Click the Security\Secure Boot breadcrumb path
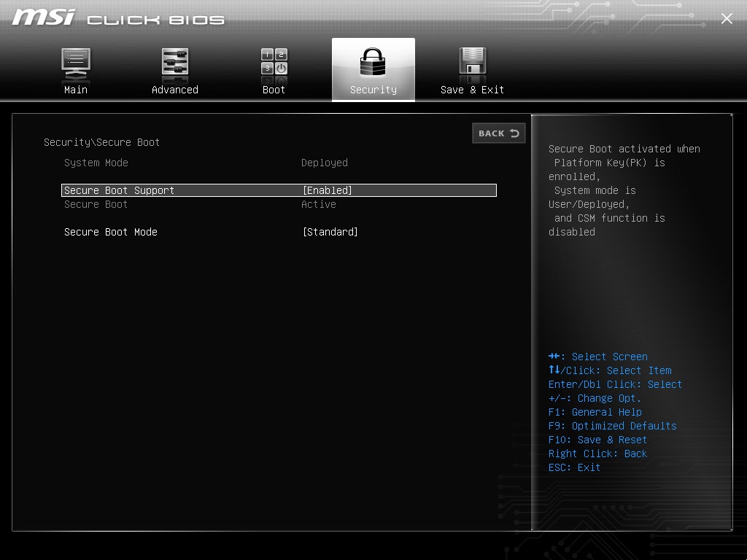Image resolution: width=747 pixels, height=560 pixels. 101,142
